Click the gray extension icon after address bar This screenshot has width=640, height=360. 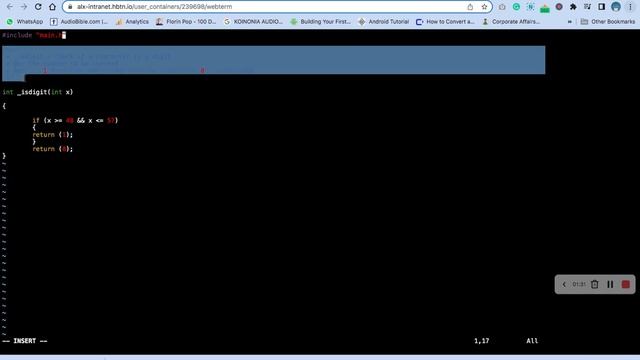[502, 7]
